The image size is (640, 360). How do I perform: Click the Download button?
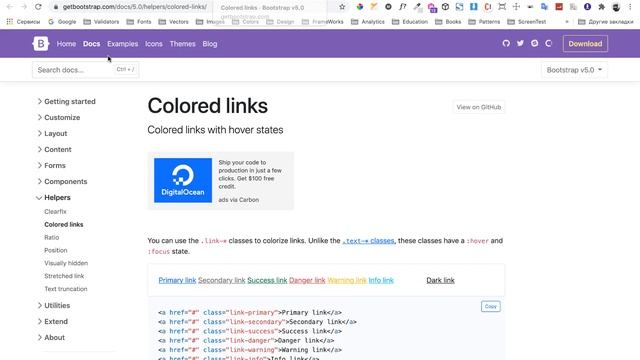585,44
